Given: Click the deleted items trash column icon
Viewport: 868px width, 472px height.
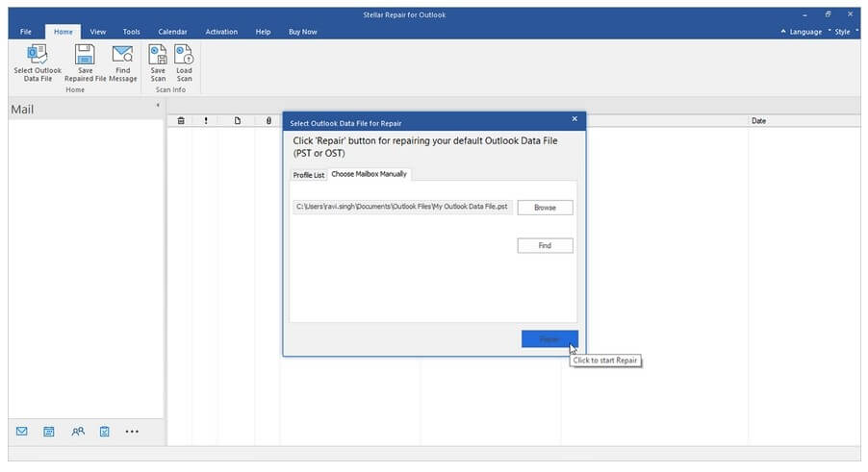Looking at the screenshot, I should point(181,120).
